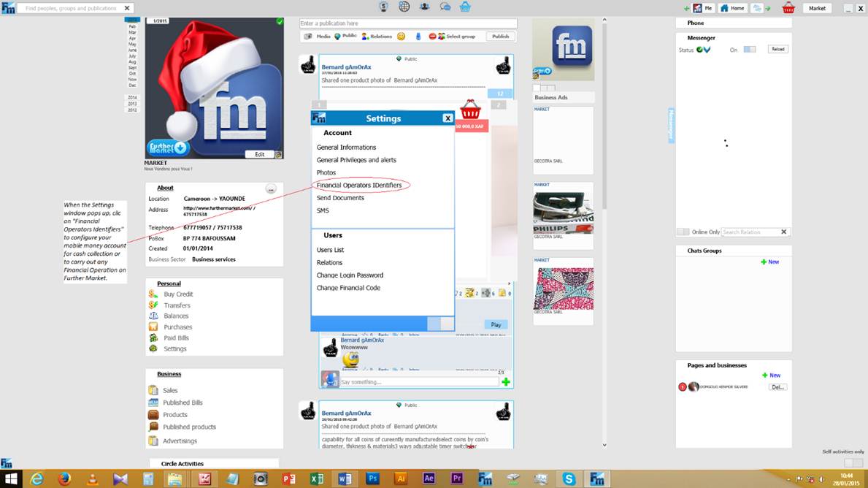This screenshot has width=868, height=488.
Task: Expand the About section options button
Action: [x=271, y=189]
